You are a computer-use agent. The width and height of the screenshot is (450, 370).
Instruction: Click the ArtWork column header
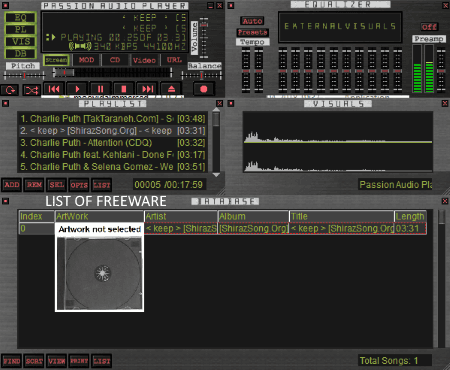coord(99,216)
